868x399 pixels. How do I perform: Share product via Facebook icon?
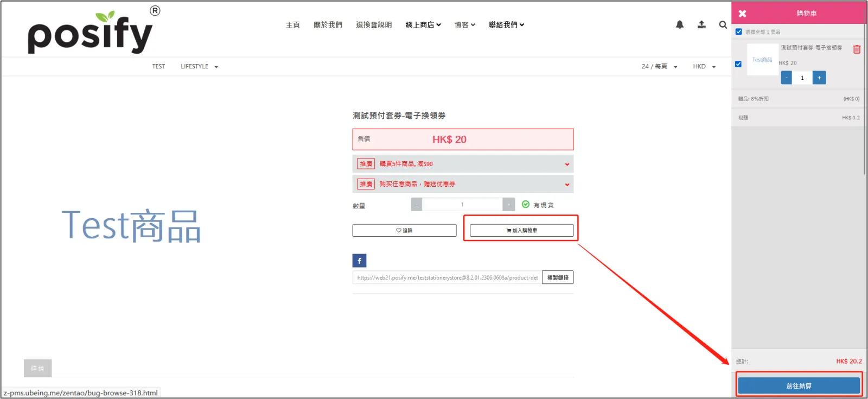point(359,261)
